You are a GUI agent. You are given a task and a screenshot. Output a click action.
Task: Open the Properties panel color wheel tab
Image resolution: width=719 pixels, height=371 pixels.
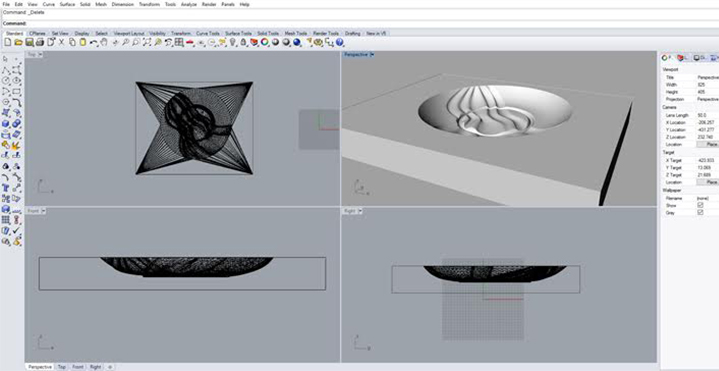coord(666,58)
